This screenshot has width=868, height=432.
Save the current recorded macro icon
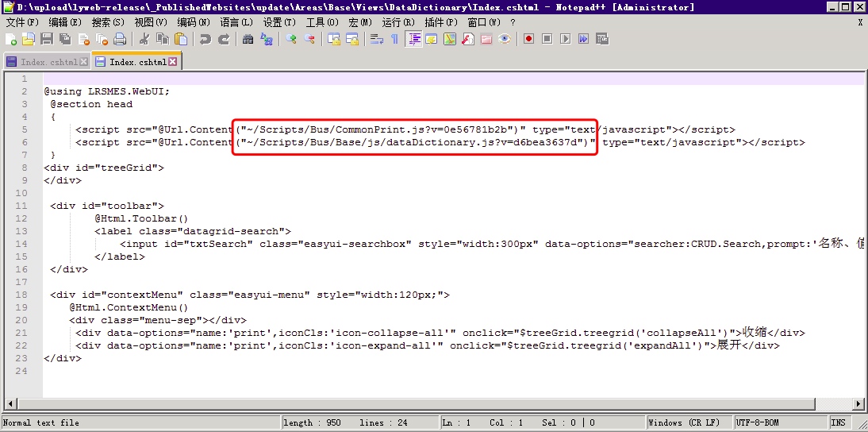click(x=602, y=39)
